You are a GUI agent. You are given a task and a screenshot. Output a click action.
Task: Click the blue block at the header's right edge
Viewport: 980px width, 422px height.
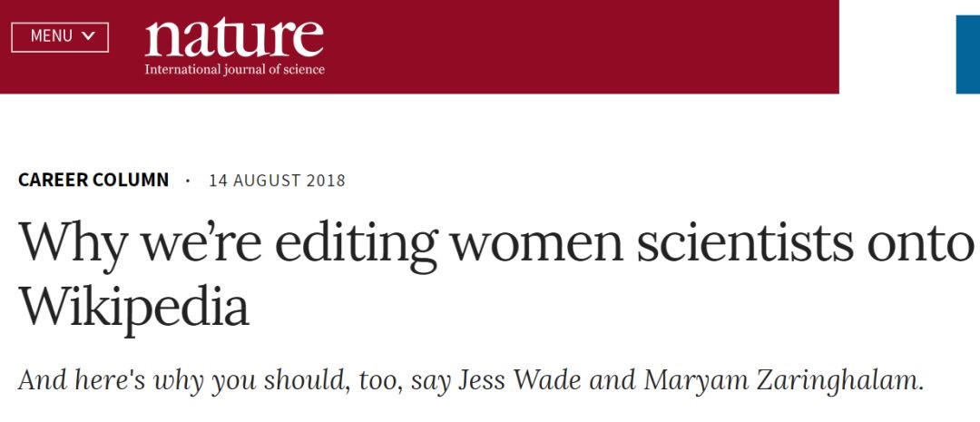(x=968, y=54)
